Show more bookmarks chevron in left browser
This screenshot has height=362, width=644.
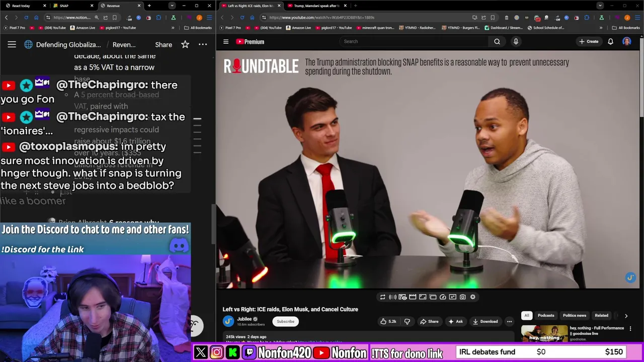coord(173,28)
